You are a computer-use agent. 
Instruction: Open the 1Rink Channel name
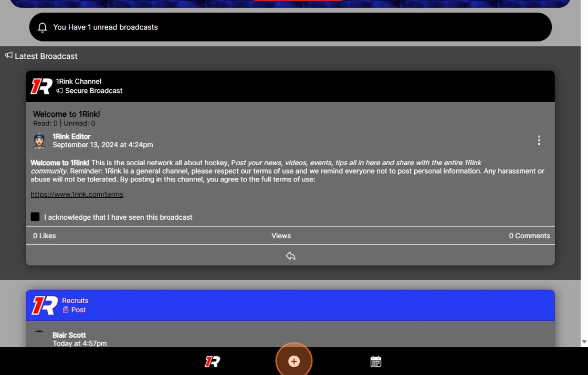click(78, 81)
